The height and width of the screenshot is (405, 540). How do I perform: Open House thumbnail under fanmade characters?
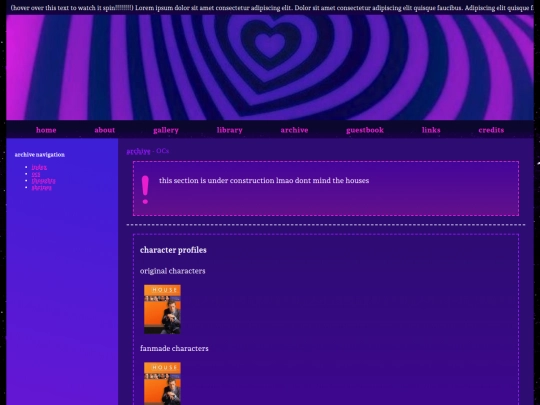162,383
